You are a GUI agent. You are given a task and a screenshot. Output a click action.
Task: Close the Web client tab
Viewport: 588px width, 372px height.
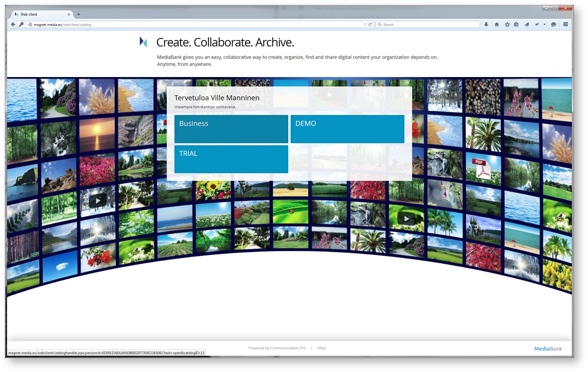pyautogui.click(x=69, y=14)
